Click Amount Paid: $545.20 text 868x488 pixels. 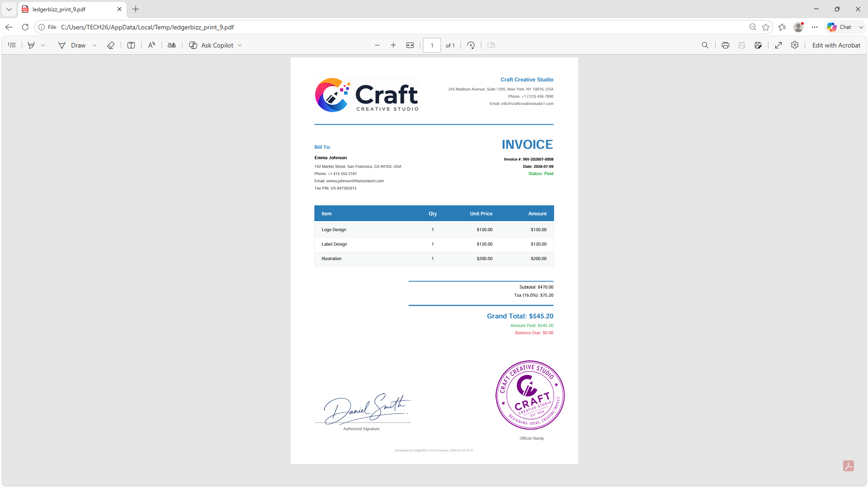(x=532, y=326)
